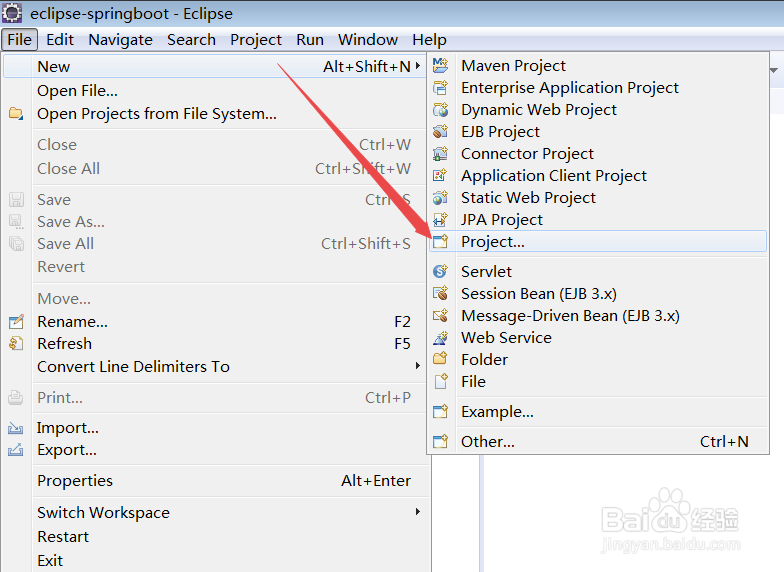Image resolution: width=784 pixels, height=572 pixels.
Task: Click Restart in File menu
Action: [x=63, y=537]
